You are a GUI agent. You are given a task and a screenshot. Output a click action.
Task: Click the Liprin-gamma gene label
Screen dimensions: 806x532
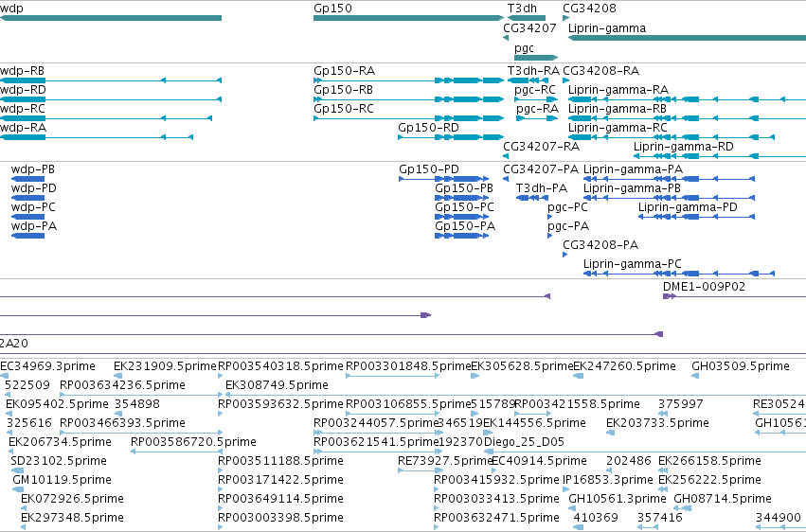click(x=606, y=28)
